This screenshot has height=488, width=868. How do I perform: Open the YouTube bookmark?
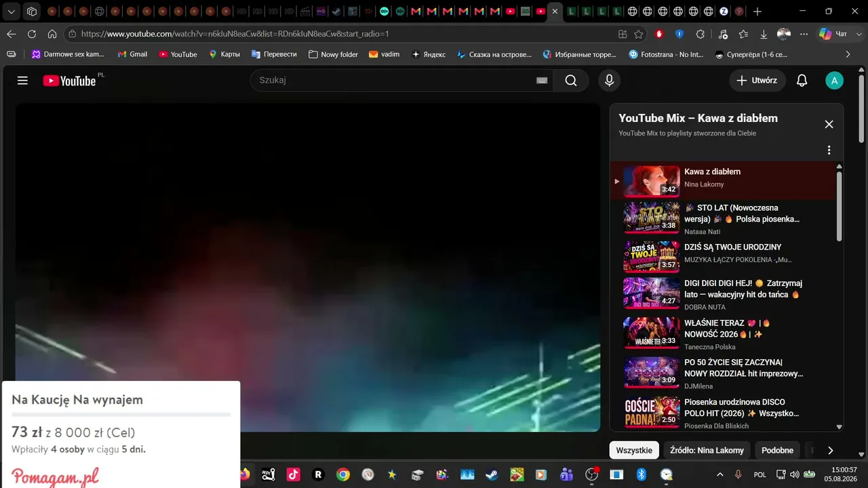click(x=178, y=54)
